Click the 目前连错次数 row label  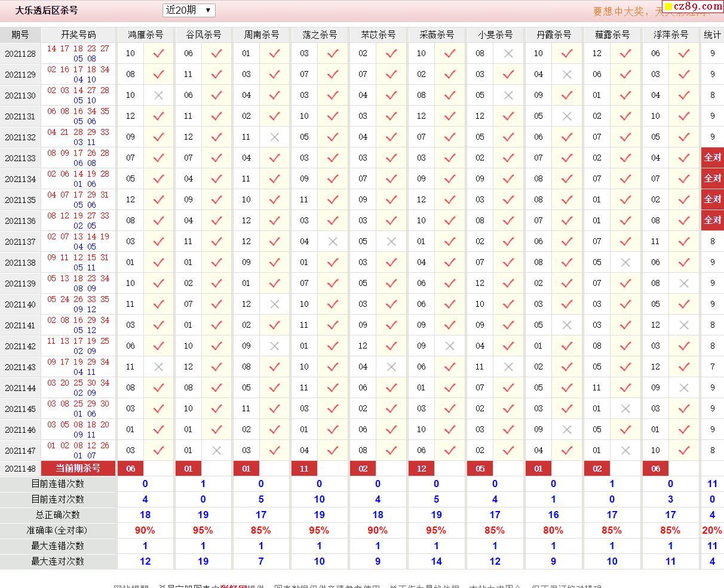[x=58, y=484]
